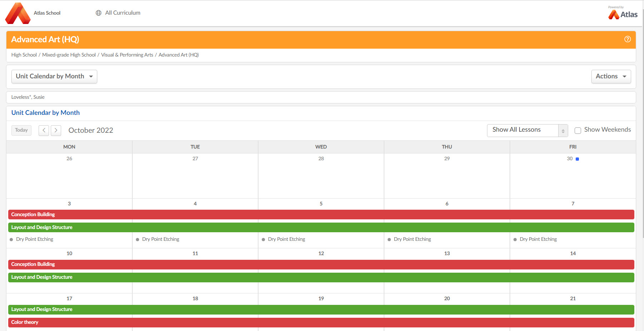Click the Advanced Art (HQ) page title
Image resolution: width=644 pixels, height=331 pixels.
click(45, 39)
